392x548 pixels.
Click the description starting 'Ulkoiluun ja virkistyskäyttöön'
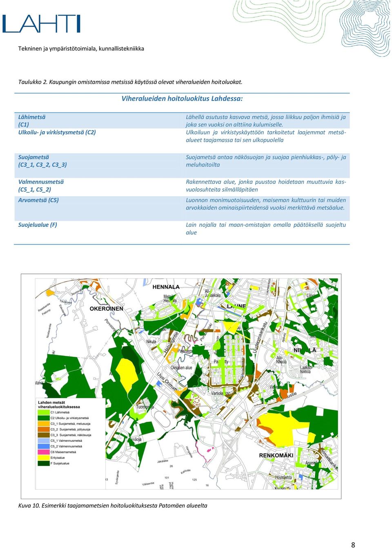click(x=266, y=136)
